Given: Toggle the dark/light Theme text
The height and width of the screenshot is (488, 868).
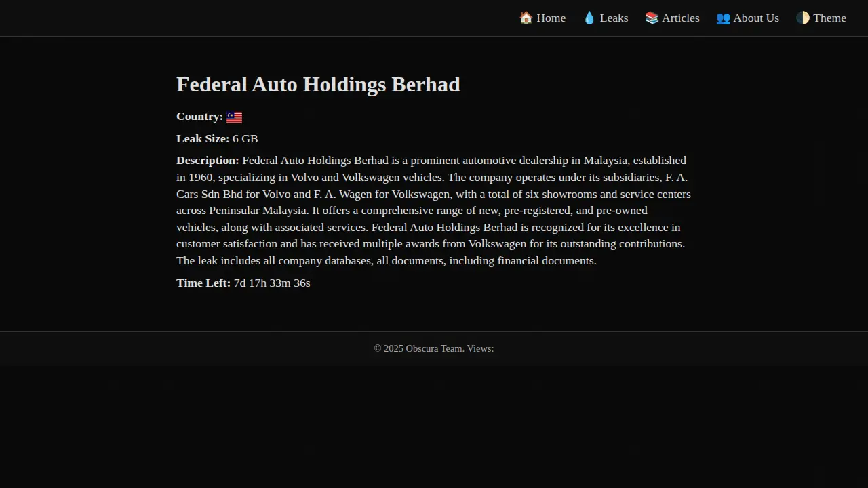Looking at the screenshot, I should click(829, 18).
